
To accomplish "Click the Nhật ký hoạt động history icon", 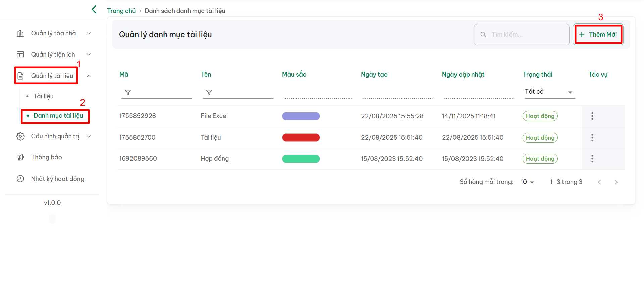I will [20, 179].
